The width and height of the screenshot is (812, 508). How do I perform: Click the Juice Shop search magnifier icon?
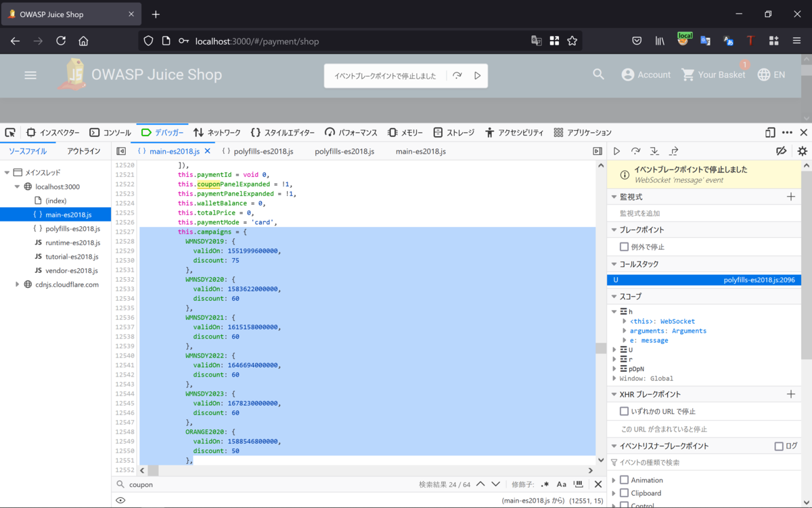598,75
